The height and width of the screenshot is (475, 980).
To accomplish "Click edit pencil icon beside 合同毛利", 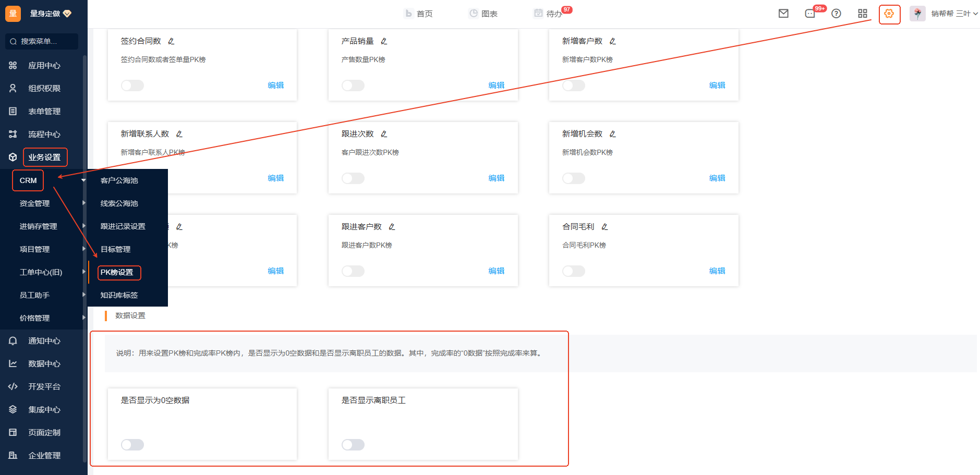I will coord(604,227).
